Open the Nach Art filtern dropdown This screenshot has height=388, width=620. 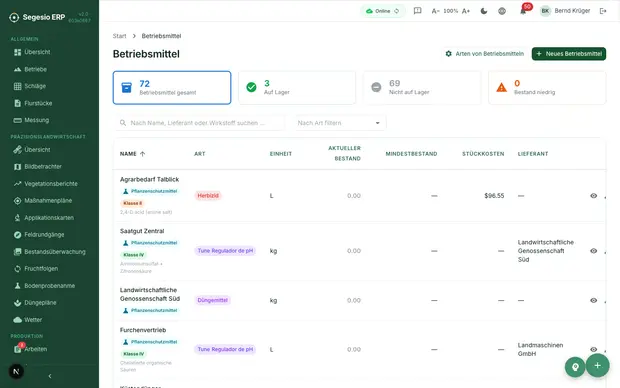(339, 123)
